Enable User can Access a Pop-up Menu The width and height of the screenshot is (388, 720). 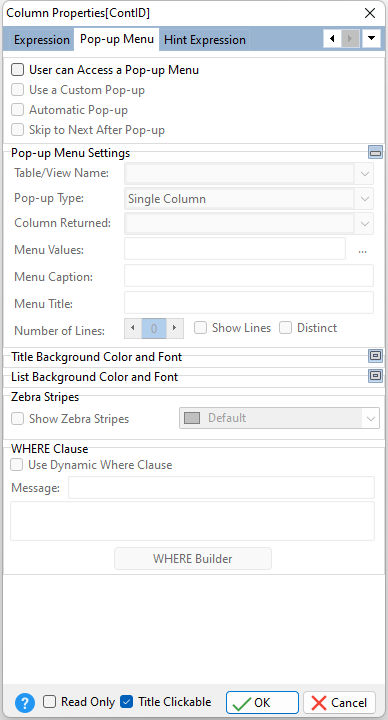coord(17,70)
